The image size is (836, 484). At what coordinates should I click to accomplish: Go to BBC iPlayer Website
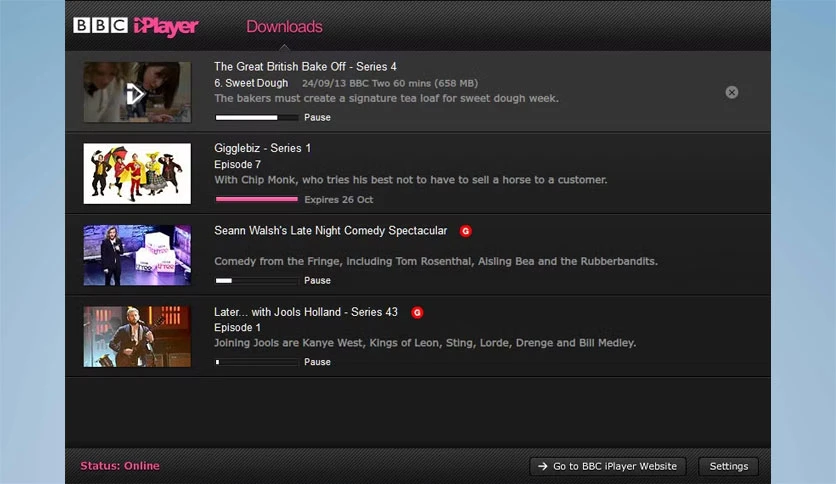(x=608, y=466)
